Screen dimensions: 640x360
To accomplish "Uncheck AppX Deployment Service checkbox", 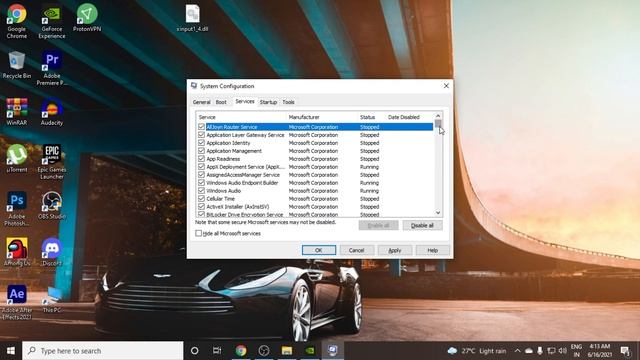I will 201,167.
